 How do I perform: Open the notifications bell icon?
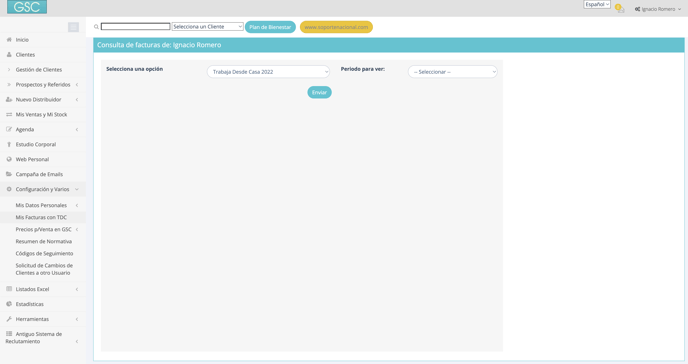point(620,8)
